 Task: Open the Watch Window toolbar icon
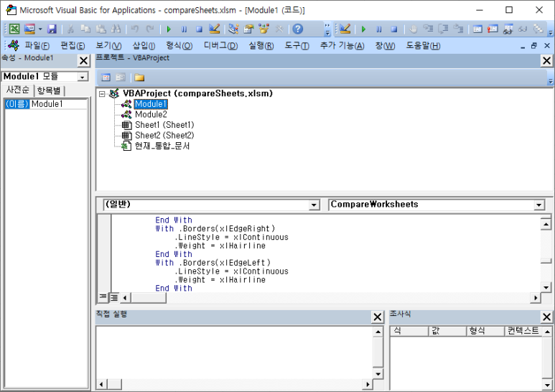[x=508, y=29]
